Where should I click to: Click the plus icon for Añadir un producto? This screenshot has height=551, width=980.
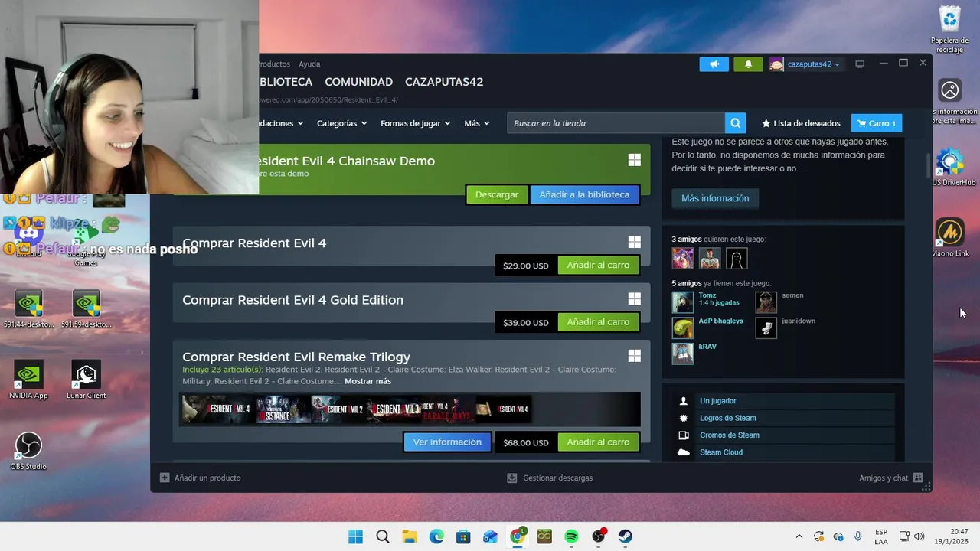(x=165, y=478)
